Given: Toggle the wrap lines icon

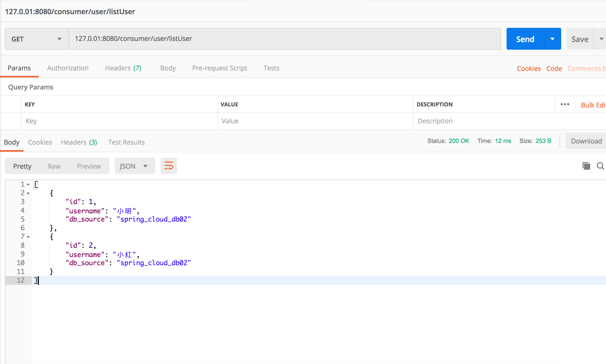Looking at the screenshot, I should click(x=169, y=166).
